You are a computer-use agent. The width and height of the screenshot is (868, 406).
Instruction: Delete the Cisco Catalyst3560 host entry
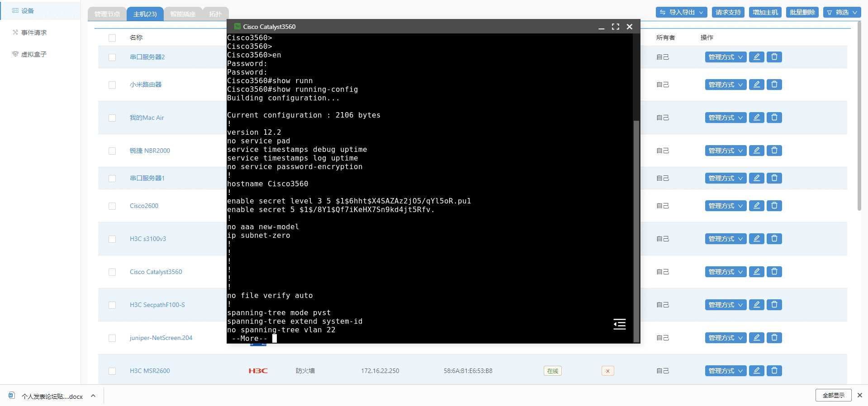click(x=774, y=272)
